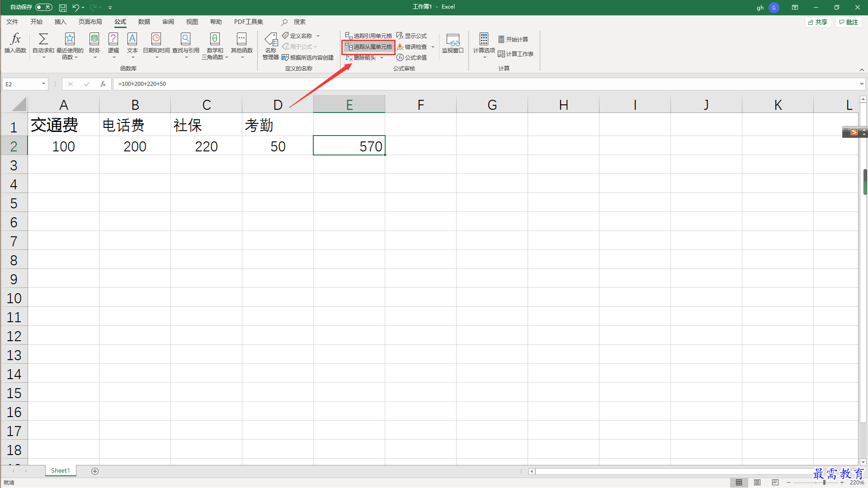868x488 pixels.
Task: Switch to the Insert (插入) tab
Action: coord(60,22)
